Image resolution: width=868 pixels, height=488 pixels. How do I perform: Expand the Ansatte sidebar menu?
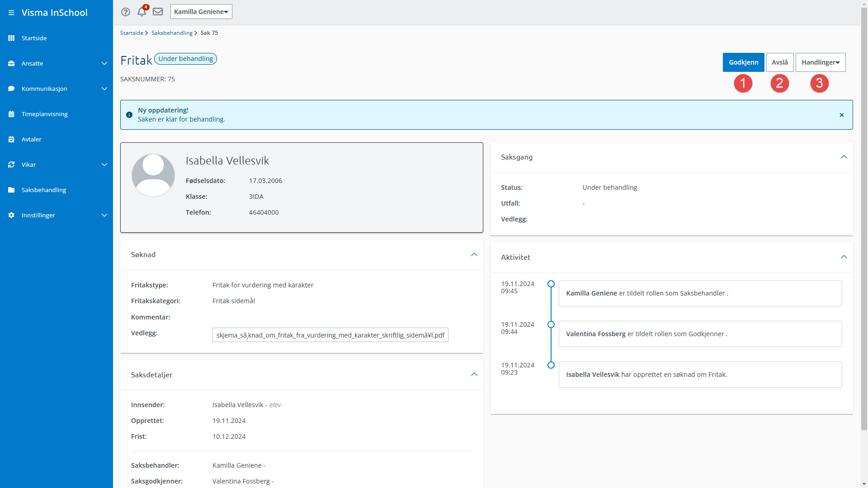104,63
